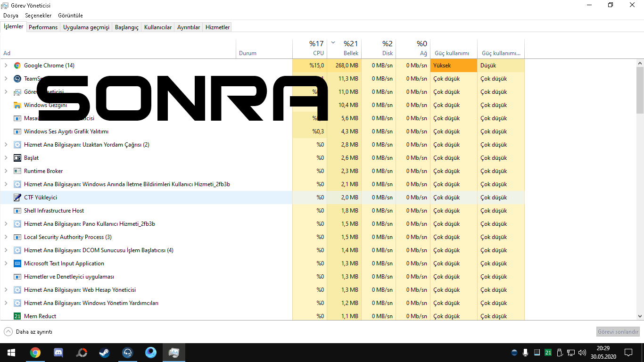Click the vertical scrollbar thumb in process list
644x362 pixels.
coord(640,90)
